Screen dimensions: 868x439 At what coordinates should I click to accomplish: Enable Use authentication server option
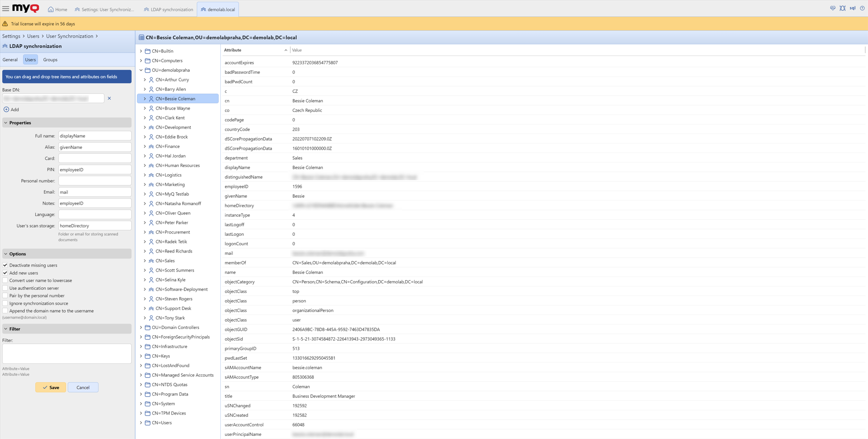click(5, 288)
